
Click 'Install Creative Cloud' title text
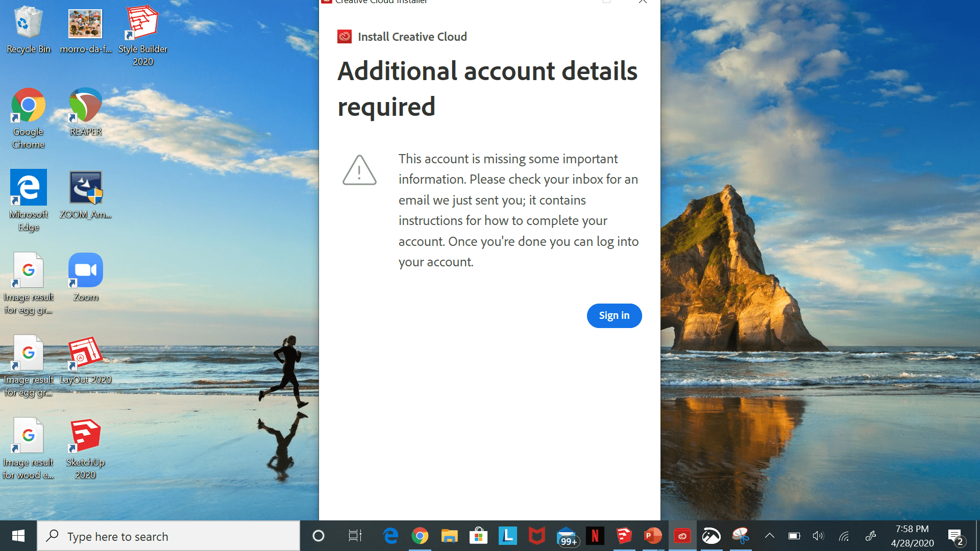(x=412, y=37)
